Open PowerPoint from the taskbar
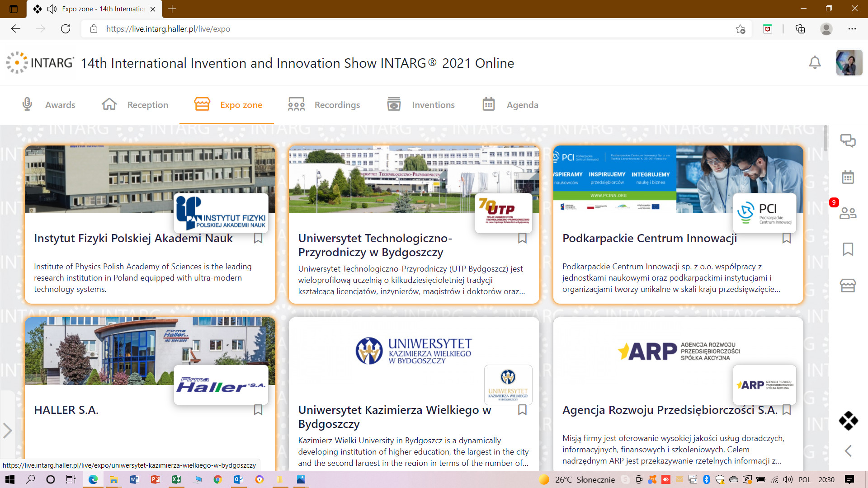This screenshot has height=488, width=868. pyautogui.click(x=155, y=479)
